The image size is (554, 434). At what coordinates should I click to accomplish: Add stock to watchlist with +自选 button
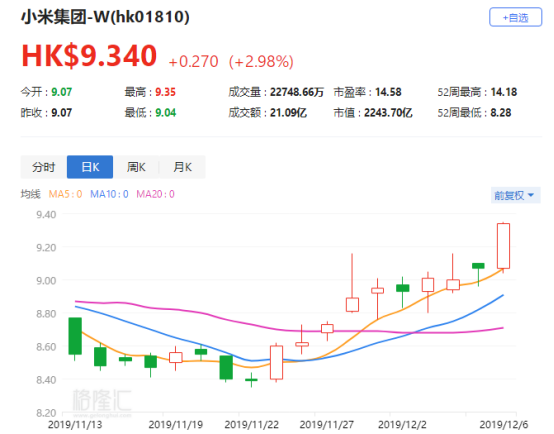515,17
